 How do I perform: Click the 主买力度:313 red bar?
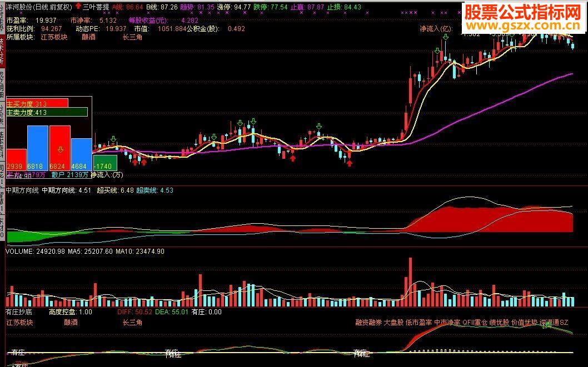[37, 103]
